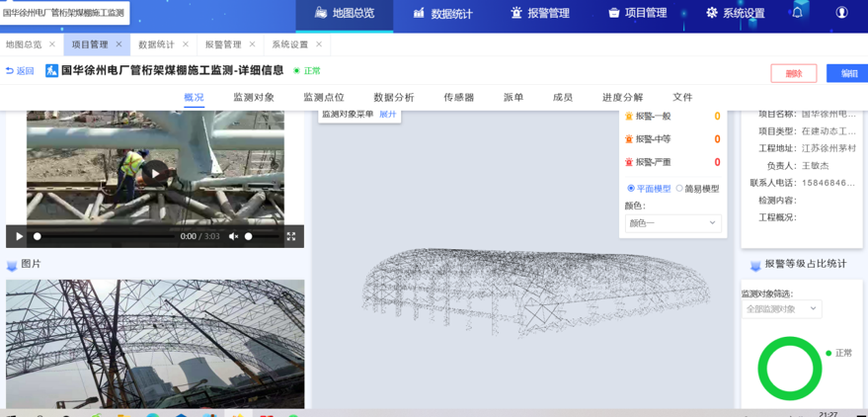Open the 数据分析 detail tab

(x=394, y=98)
